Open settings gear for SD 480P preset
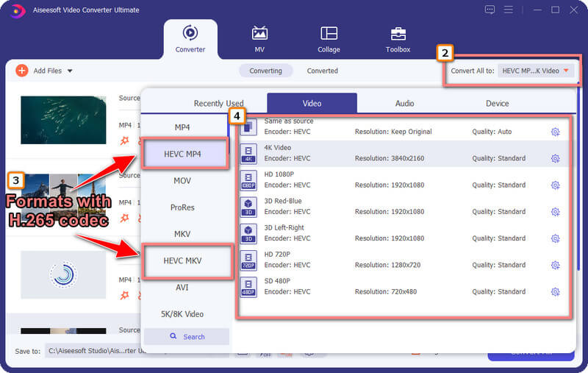588x373 pixels. coord(556,291)
